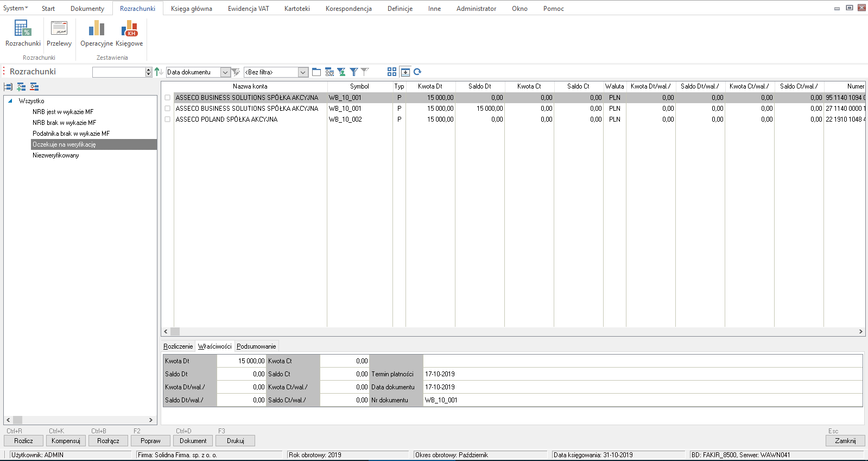Viewport: 868px width, 461px height.
Task: Toggle the details panel icon
Action: 406,72
